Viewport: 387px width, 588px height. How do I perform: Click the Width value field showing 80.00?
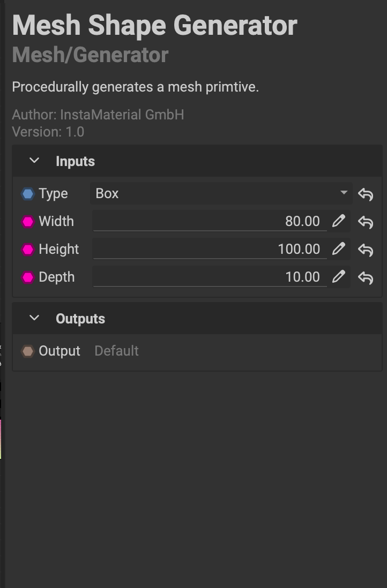[210, 221]
